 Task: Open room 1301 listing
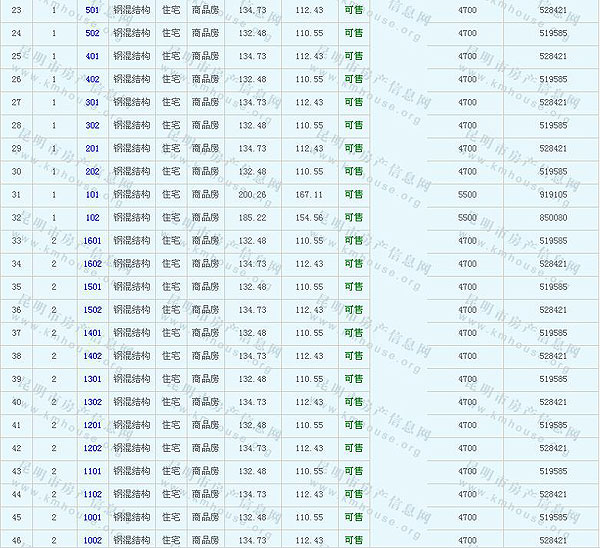(92, 379)
